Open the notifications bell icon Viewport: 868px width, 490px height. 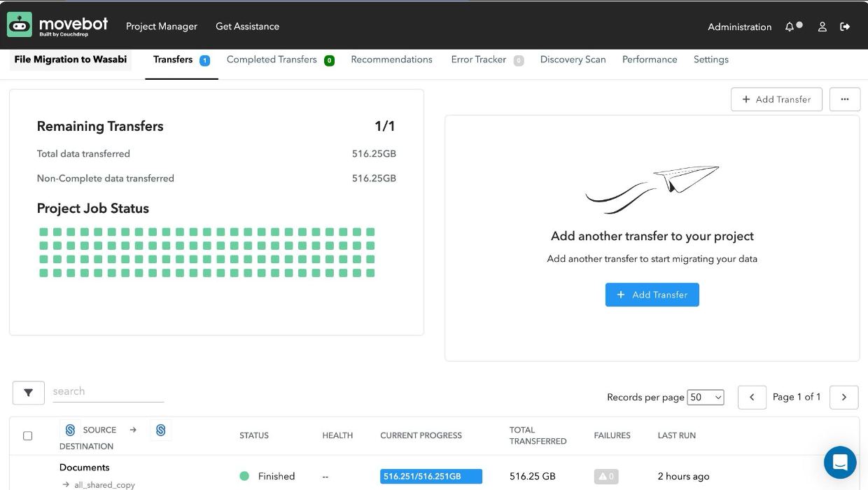[790, 27]
